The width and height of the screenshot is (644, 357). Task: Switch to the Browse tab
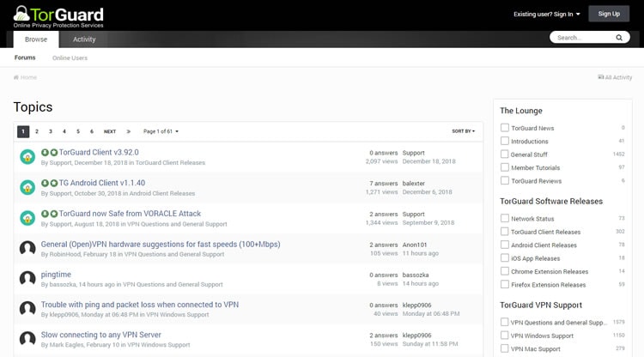(36, 39)
